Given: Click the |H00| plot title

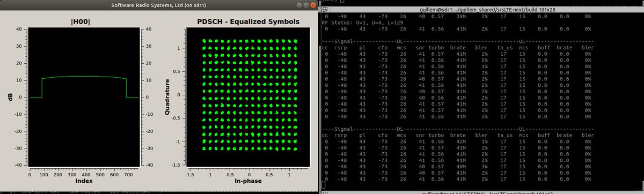Looking at the screenshot, I should click(81, 21).
